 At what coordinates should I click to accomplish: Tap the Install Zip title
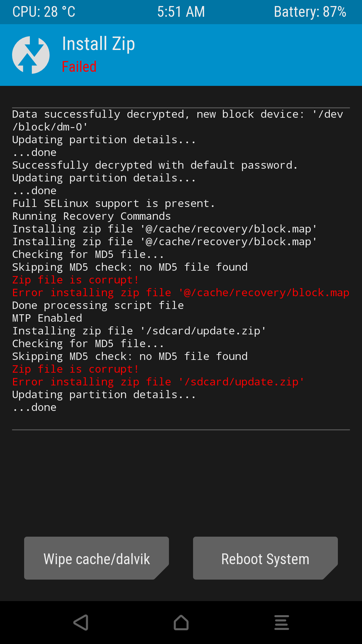pos(99,44)
